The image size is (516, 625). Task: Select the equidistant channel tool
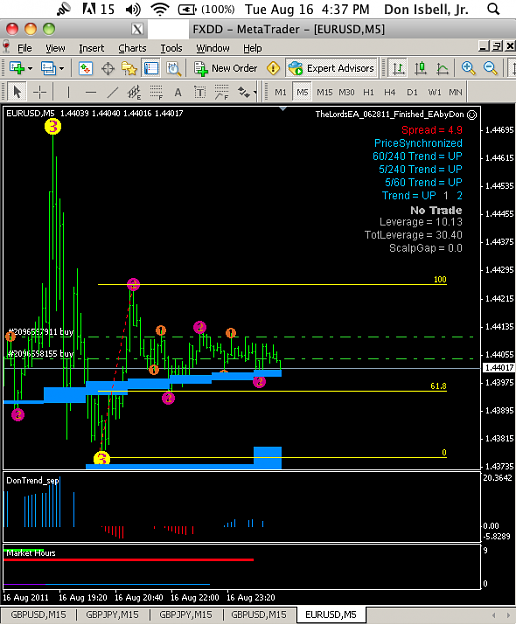point(134,92)
